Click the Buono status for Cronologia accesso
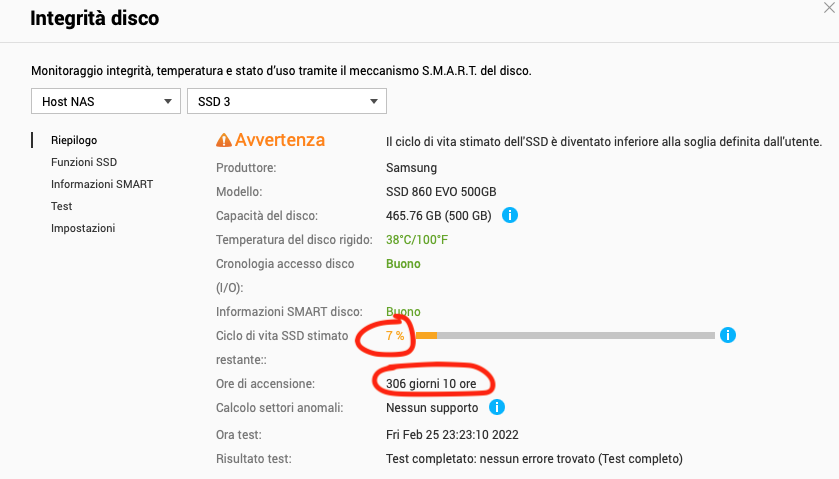Screen dimensions: 839x479 tap(403, 264)
